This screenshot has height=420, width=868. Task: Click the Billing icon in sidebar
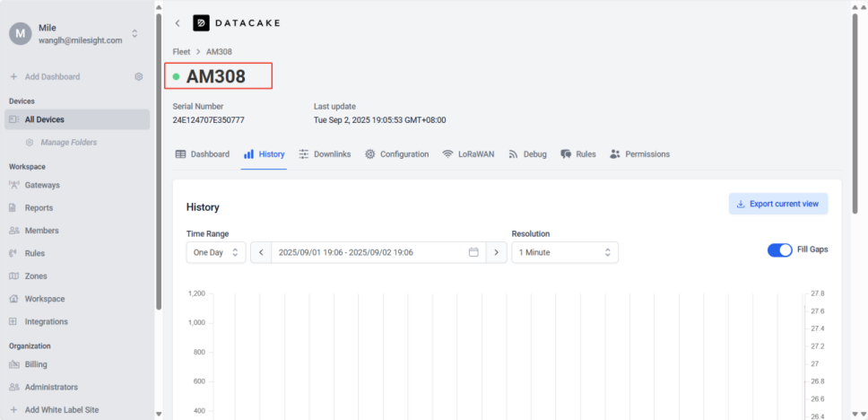point(14,364)
